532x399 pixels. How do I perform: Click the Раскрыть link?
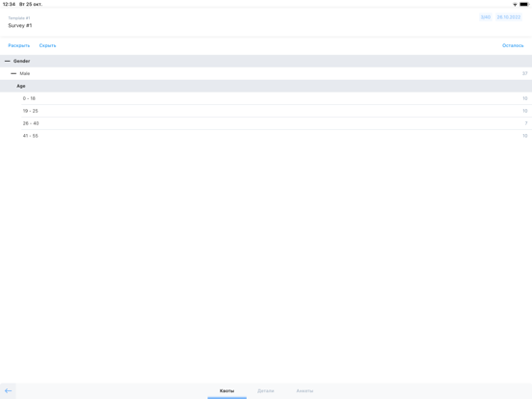coord(19,45)
